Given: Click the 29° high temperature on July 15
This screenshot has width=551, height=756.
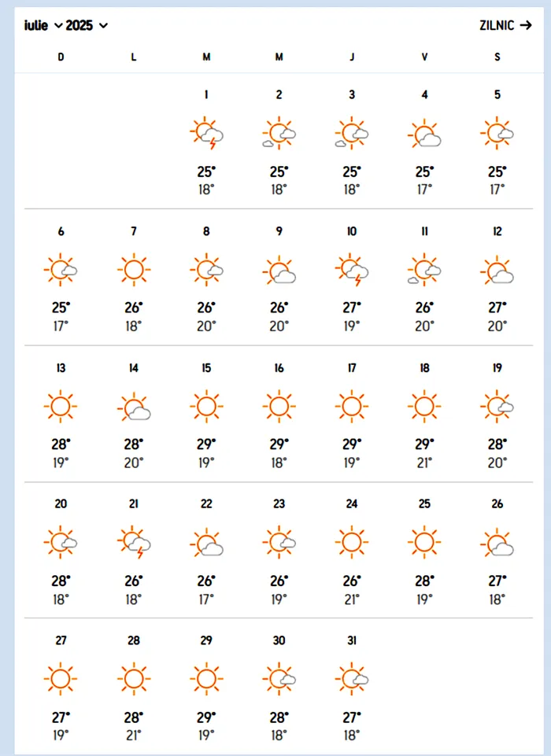Looking at the screenshot, I should [206, 444].
